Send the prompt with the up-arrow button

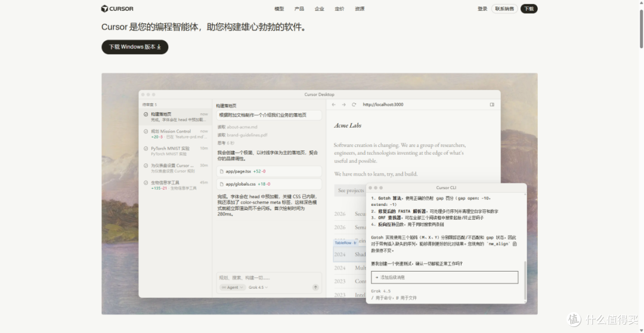pos(315,288)
